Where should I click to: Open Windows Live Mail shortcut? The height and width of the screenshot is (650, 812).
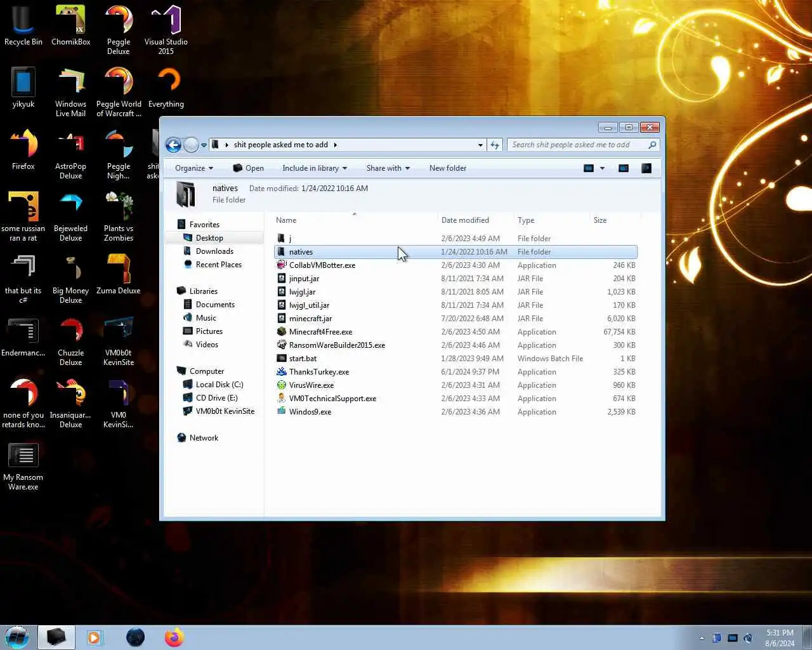(71, 93)
